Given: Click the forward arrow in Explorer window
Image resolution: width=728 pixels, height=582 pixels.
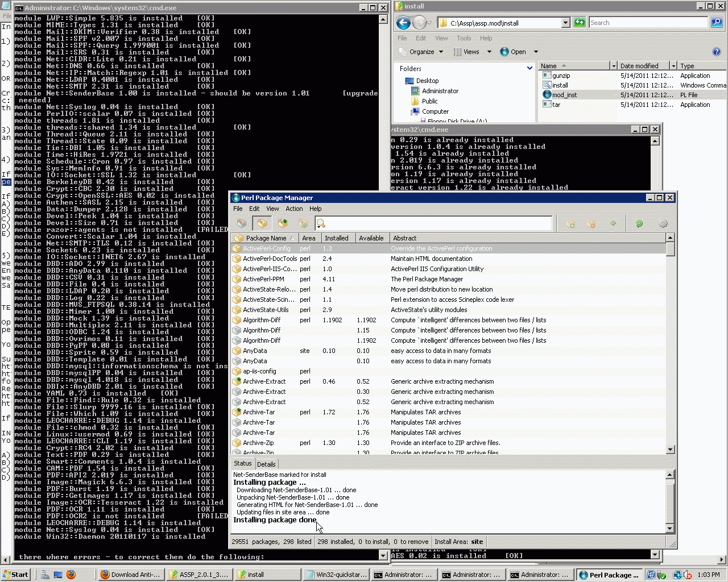Looking at the screenshot, I should tap(419, 23).
